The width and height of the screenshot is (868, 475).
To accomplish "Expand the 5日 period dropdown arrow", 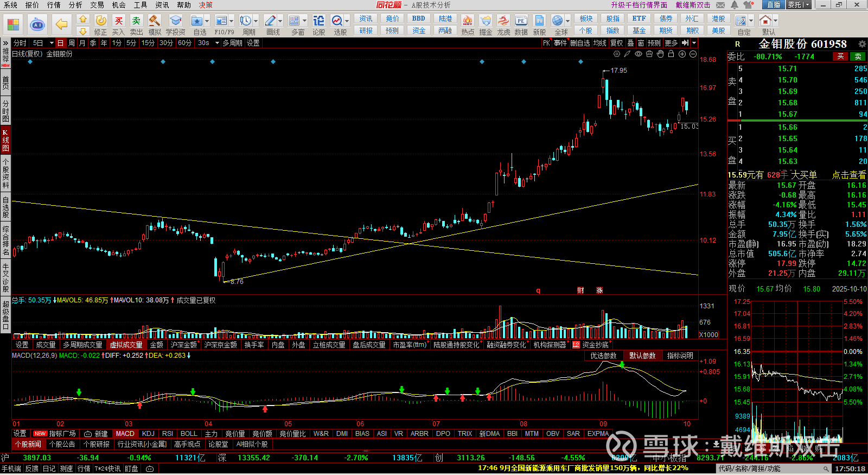I will (52, 43).
